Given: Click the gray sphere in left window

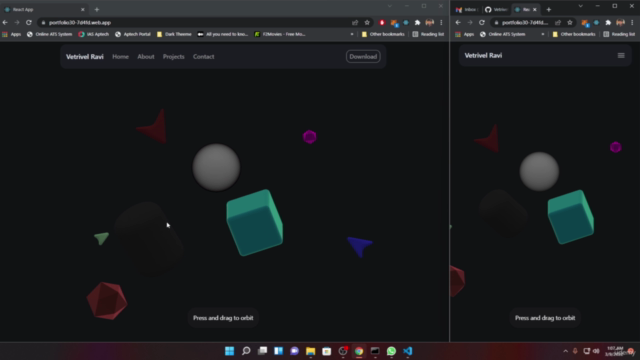Looking at the screenshot, I should tap(216, 167).
